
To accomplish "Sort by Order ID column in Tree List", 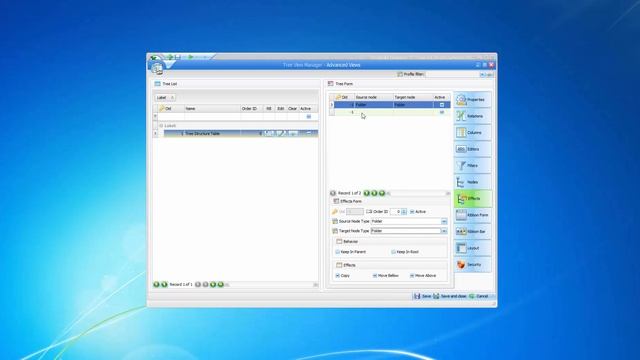I will (x=251, y=109).
